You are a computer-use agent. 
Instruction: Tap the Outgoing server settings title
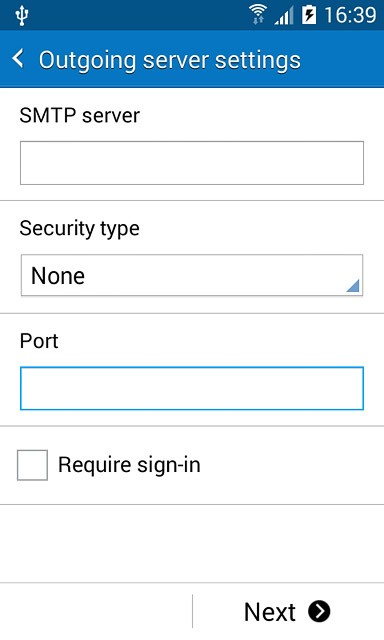click(x=170, y=60)
